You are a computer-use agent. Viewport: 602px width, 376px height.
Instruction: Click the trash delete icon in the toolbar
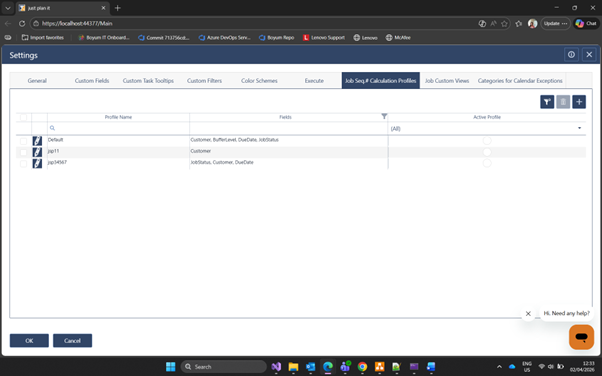click(x=563, y=102)
